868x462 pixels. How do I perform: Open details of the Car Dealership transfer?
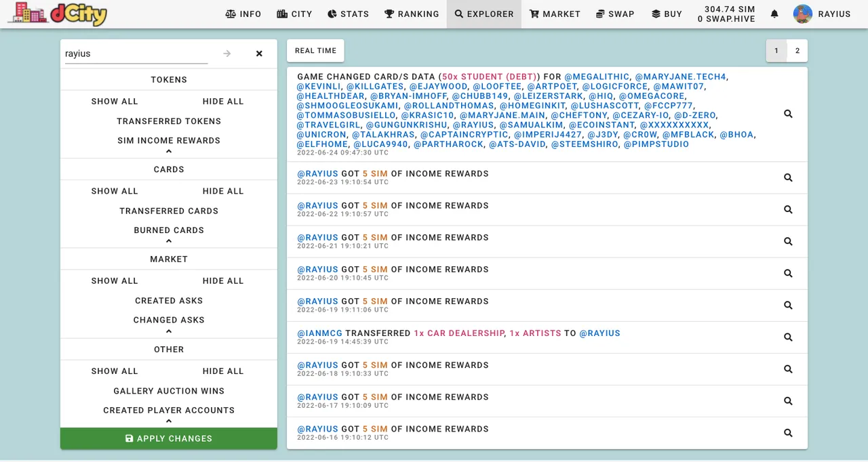click(x=788, y=337)
